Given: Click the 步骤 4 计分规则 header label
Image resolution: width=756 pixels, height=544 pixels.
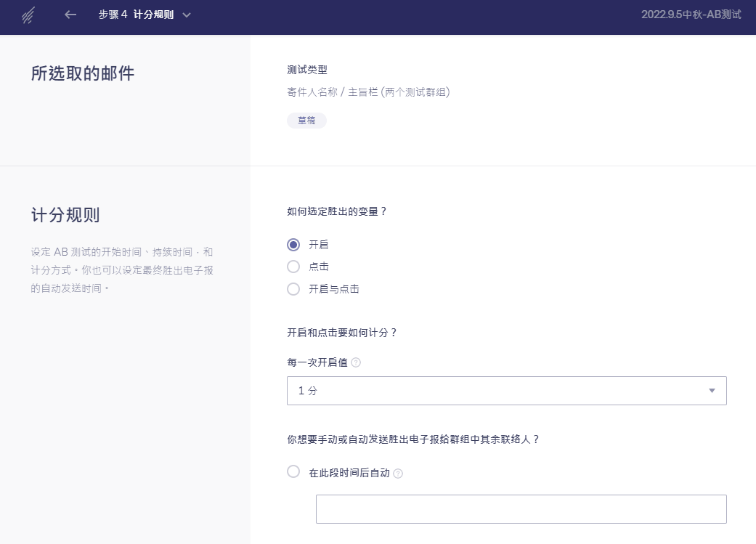Looking at the screenshot, I should tap(136, 15).
